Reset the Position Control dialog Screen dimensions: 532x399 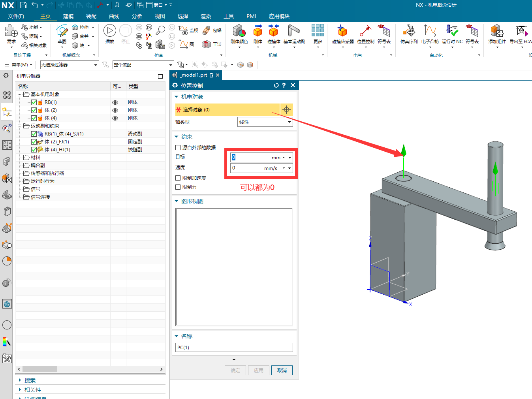(x=276, y=85)
